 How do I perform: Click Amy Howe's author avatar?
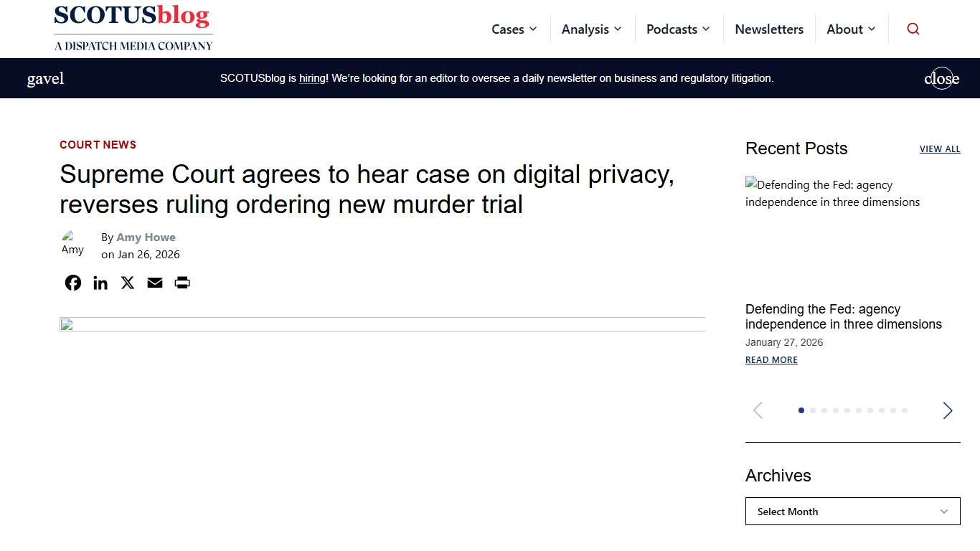pyautogui.click(x=72, y=244)
